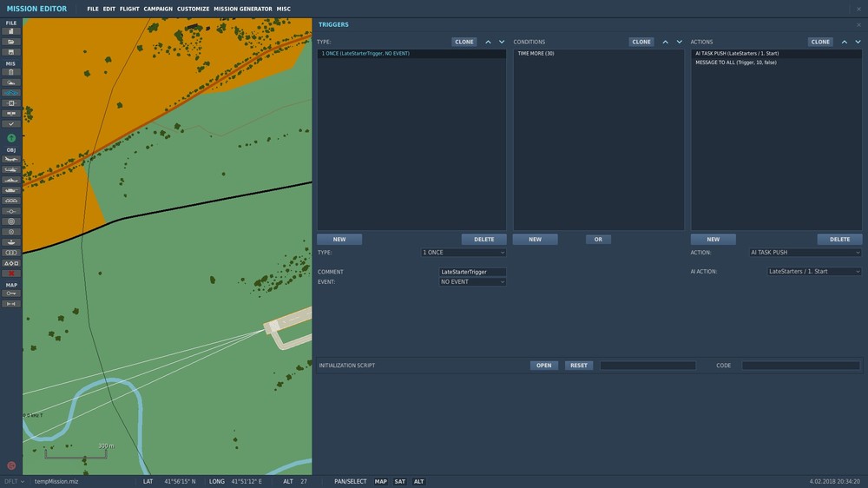Image resolution: width=868 pixels, height=488 pixels.
Task: Click the OR condition button
Action: tap(598, 240)
